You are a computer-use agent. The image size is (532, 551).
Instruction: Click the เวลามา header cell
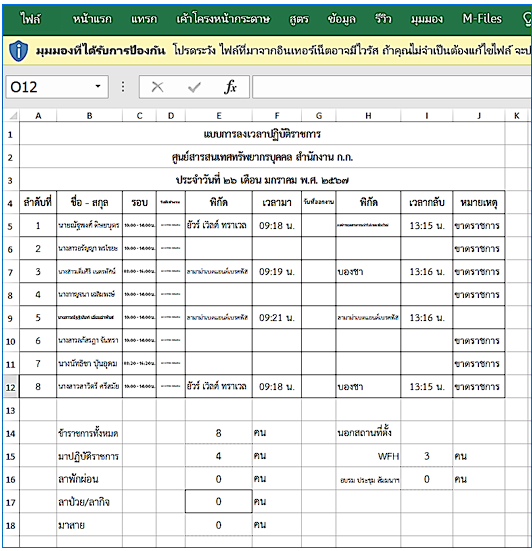point(277,202)
